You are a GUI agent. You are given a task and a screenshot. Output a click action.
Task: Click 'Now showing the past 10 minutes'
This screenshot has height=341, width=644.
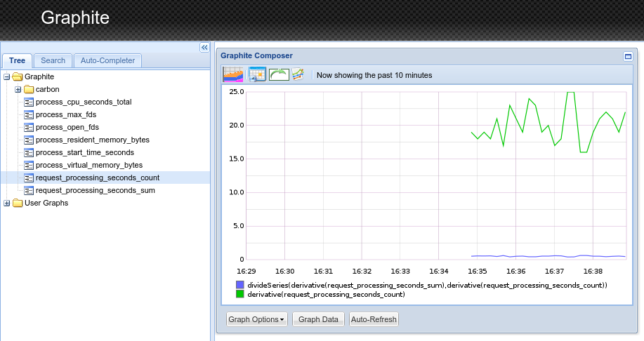(374, 76)
